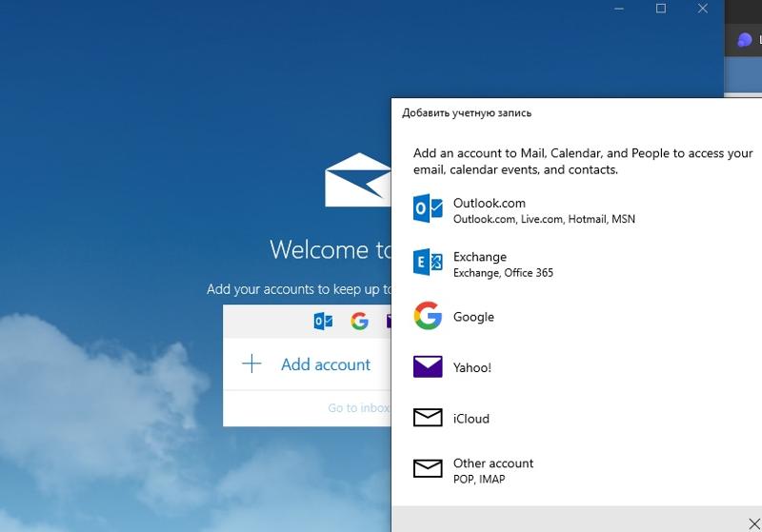The height and width of the screenshot is (532, 762).
Task: Select the Other account envelope icon
Action: point(428,468)
